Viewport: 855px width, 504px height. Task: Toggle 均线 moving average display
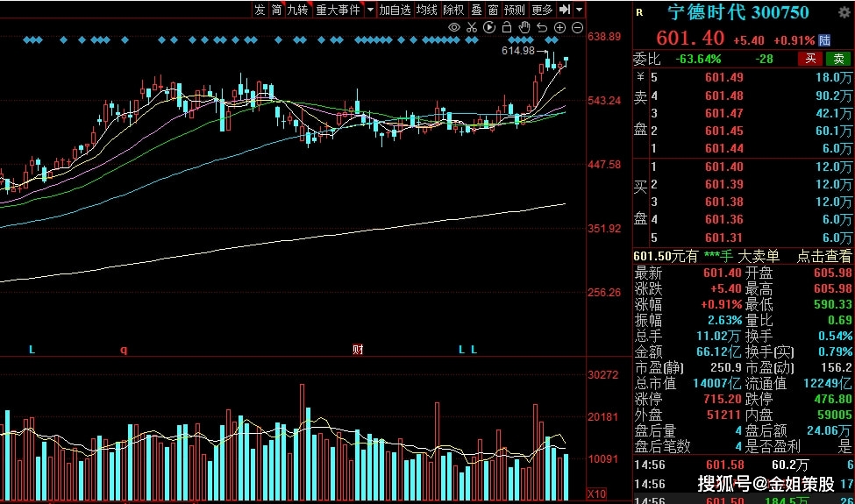(426, 10)
